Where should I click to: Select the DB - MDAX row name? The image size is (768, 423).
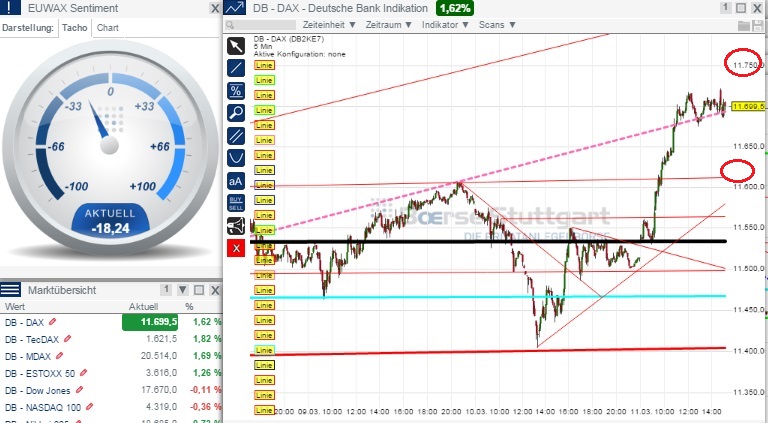point(28,356)
